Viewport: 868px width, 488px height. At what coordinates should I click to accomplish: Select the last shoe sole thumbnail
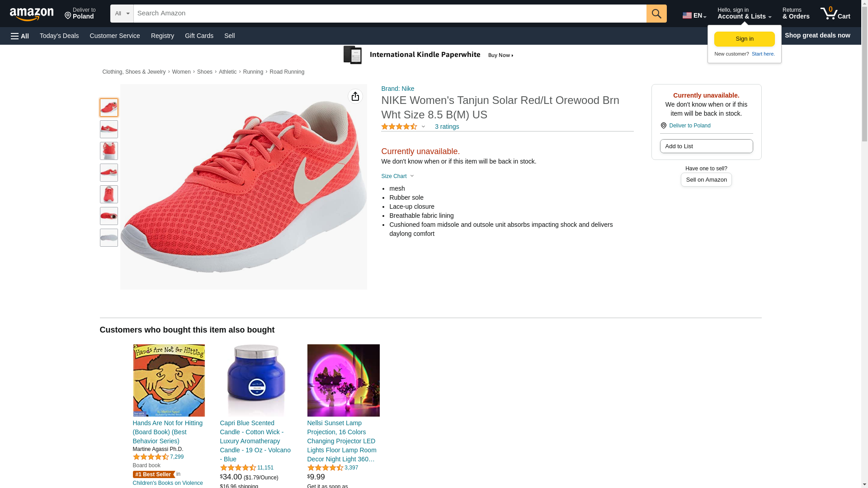click(108, 238)
